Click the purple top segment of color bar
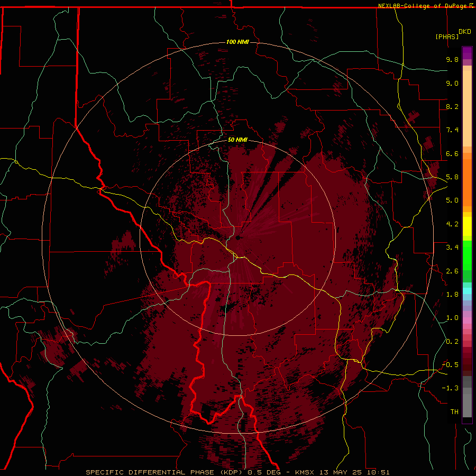Image resolution: width=476 pixels, height=476 pixels. 467,53
